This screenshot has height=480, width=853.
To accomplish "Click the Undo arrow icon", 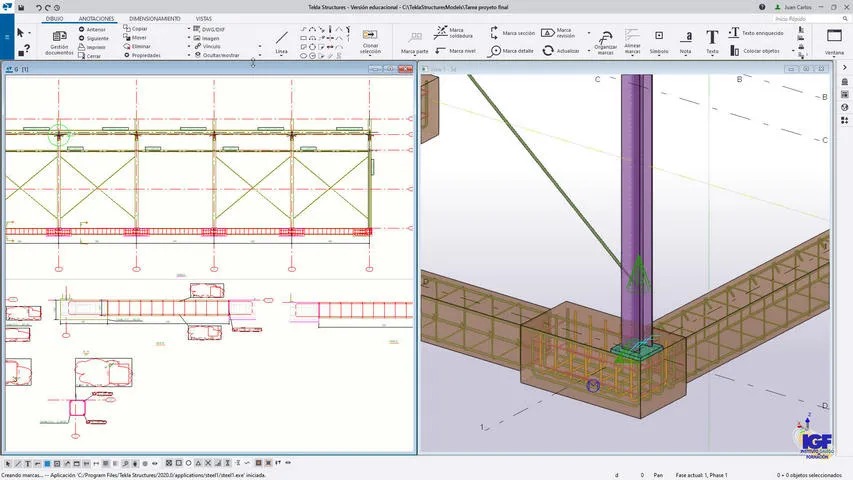I will tap(39, 8).
